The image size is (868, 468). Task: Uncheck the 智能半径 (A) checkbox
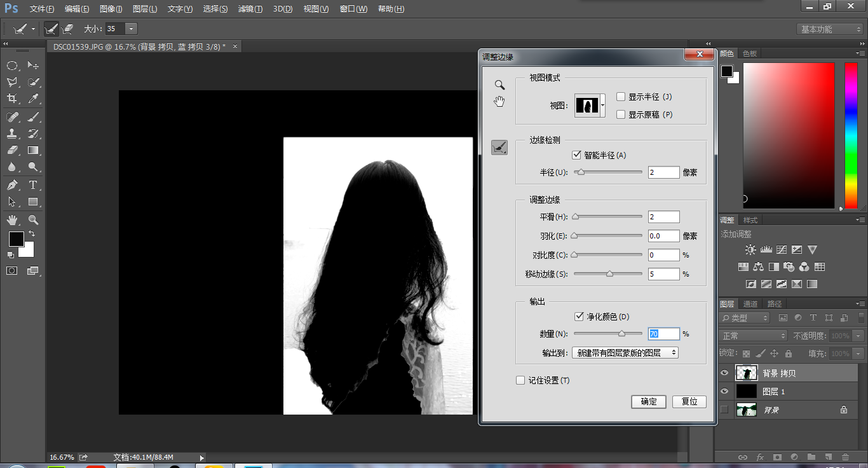point(577,155)
